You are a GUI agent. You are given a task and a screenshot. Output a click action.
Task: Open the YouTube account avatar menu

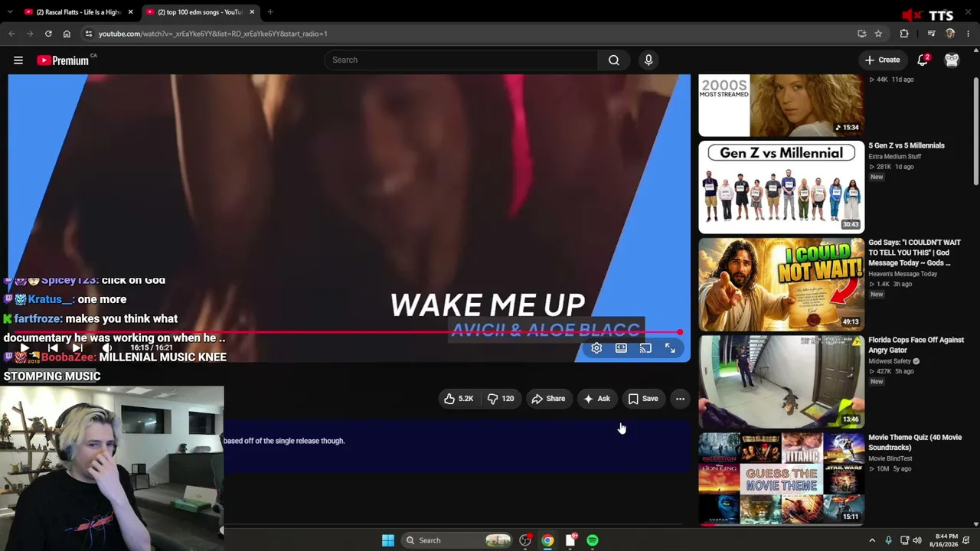coord(952,60)
